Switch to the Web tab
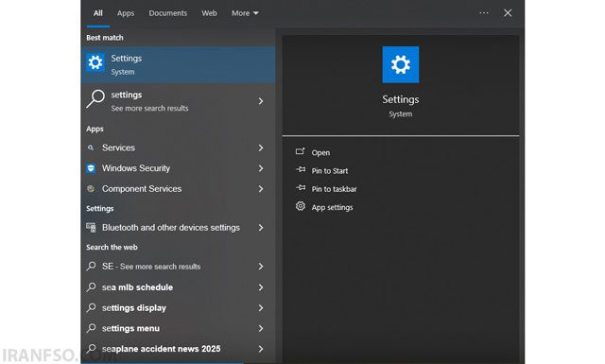The width and height of the screenshot is (605, 364). pyautogui.click(x=209, y=13)
